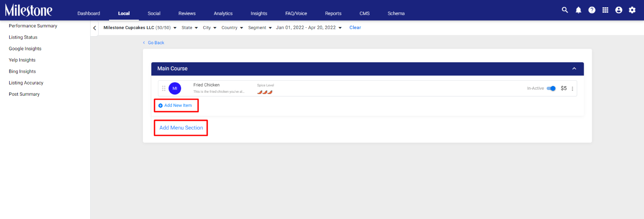Toggle Fried Chicken In-Active switch

[551, 88]
